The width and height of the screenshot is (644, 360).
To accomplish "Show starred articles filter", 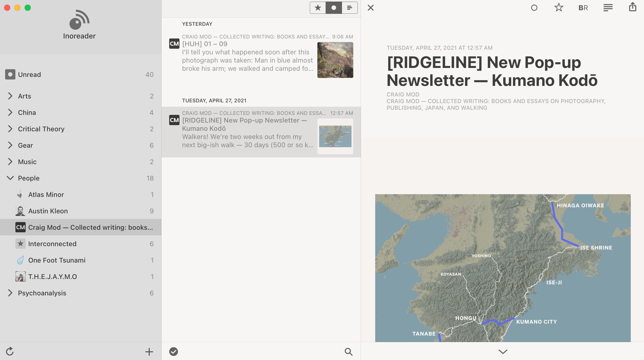I will [318, 8].
